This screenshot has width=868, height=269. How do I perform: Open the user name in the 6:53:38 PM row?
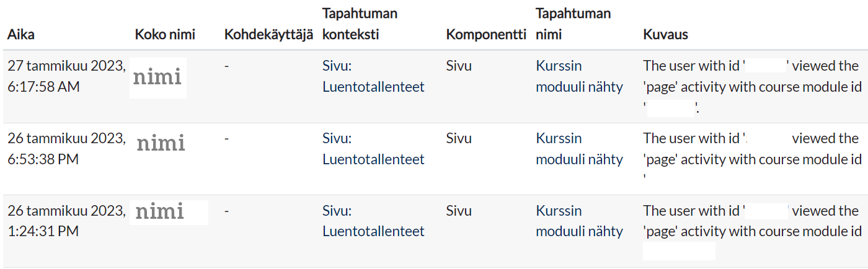pyautogui.click(x=161, y=144)
